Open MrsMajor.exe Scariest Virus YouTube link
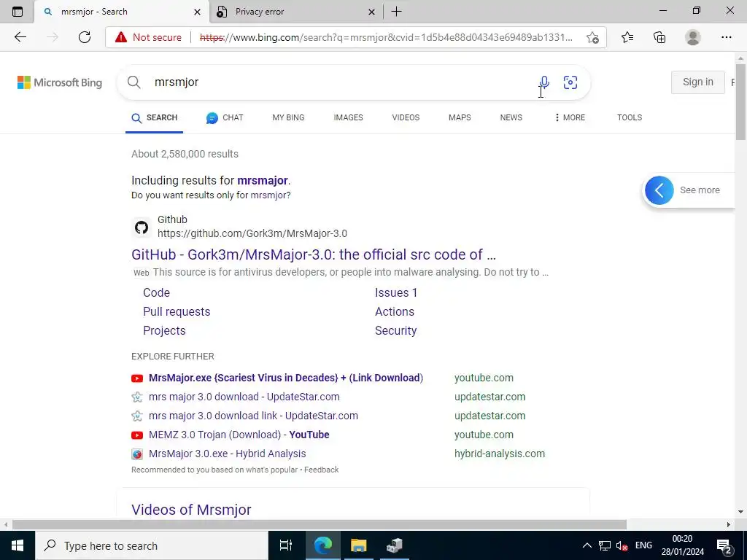Image resolution: width=747 pixels, height=560 pixels. (286, 378)
